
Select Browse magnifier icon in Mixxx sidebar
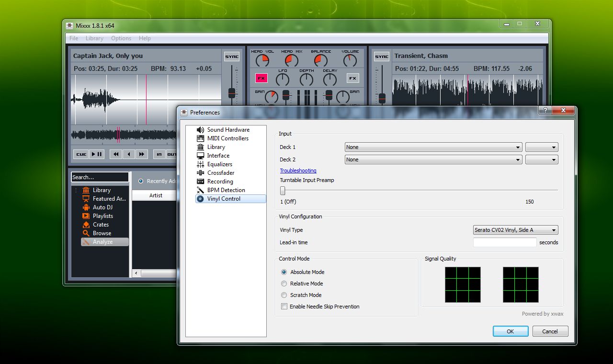[86, 233]
